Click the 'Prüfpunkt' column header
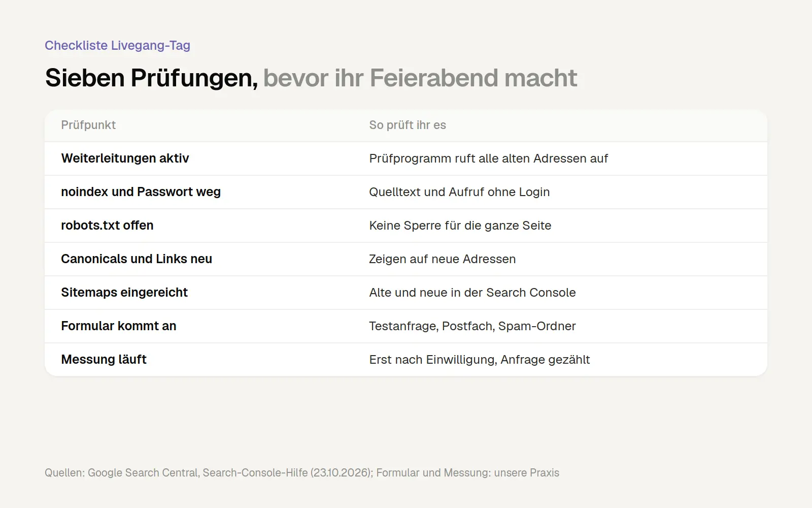The width and height of the screenshot is (812, 508). [88, 125]
